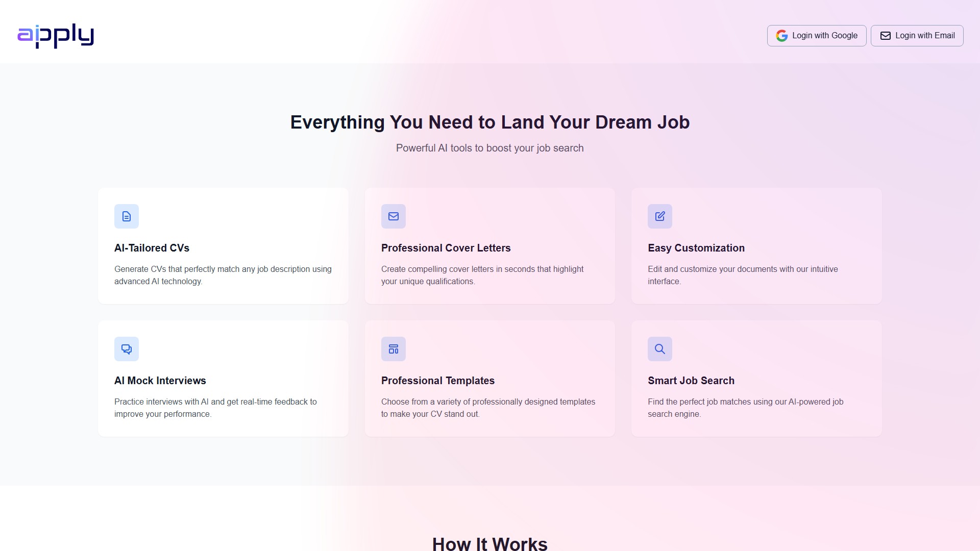Click the Smart Job Search card title
980x551 pixels.
tap(691, 381)
